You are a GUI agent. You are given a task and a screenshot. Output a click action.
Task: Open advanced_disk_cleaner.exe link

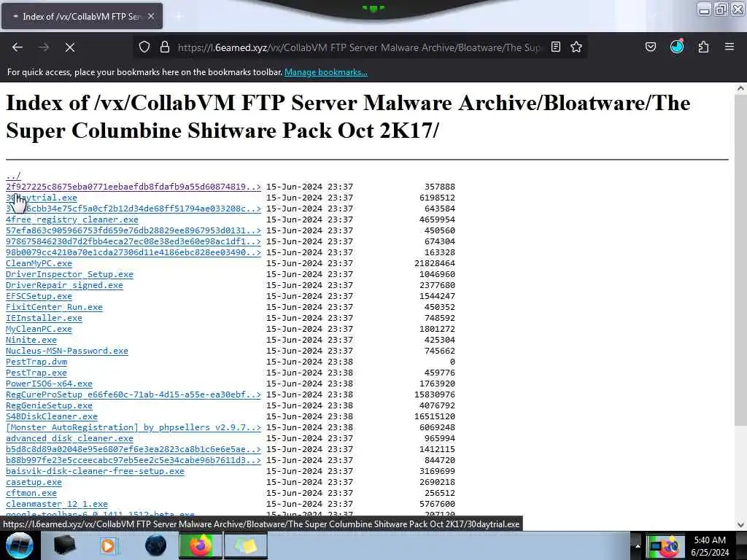pyautogui.click(x=69, y=438)
